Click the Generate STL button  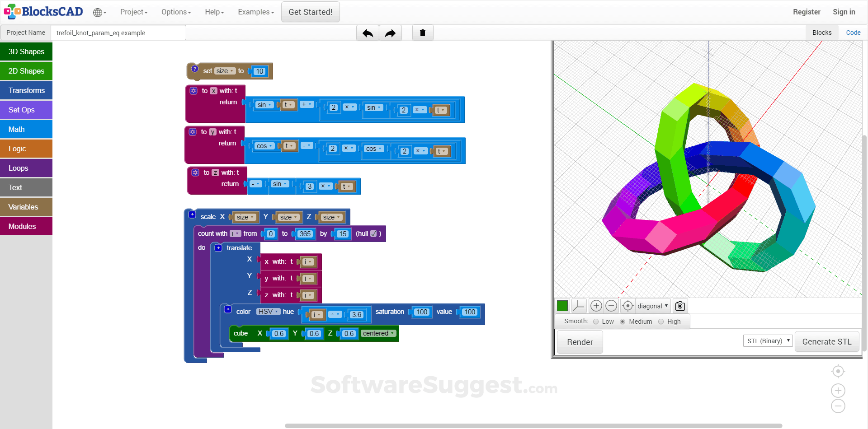[827, 341]
